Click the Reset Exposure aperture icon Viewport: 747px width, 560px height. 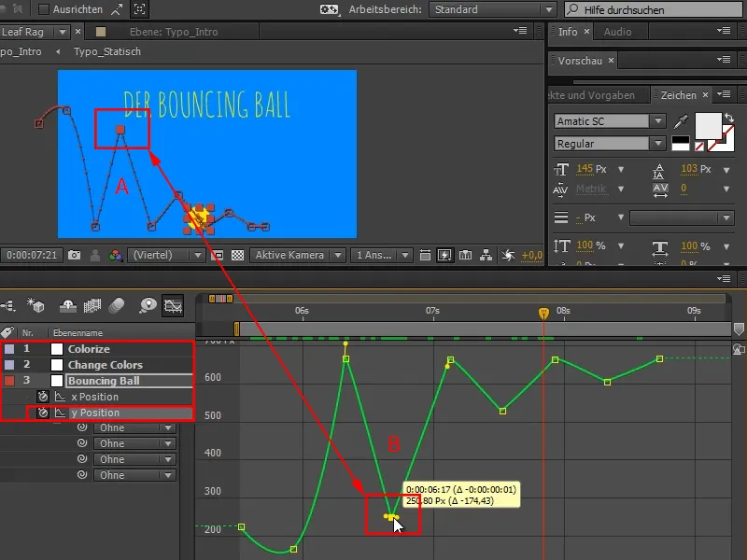508,255
